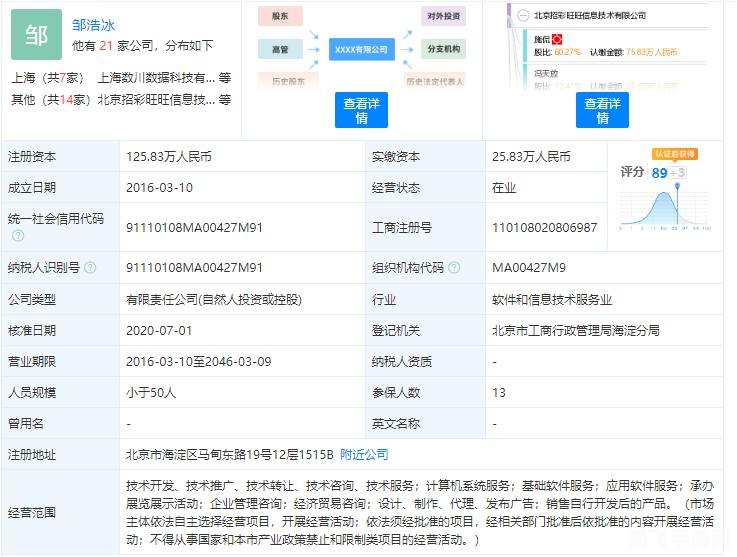Click the green 邹 avatar icon
The width and height of the screenshot is (737, 557).
tap(36, 35)
